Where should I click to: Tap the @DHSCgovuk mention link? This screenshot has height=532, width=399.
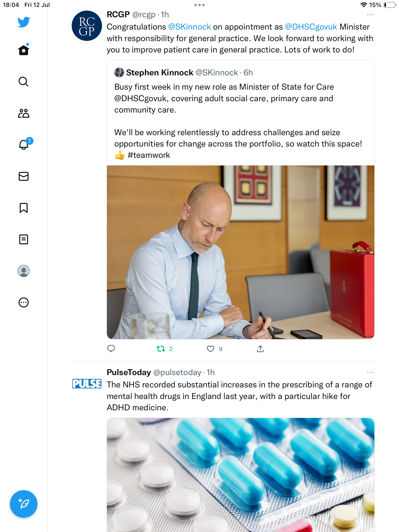pyautogui.click(x=311, y=27)
